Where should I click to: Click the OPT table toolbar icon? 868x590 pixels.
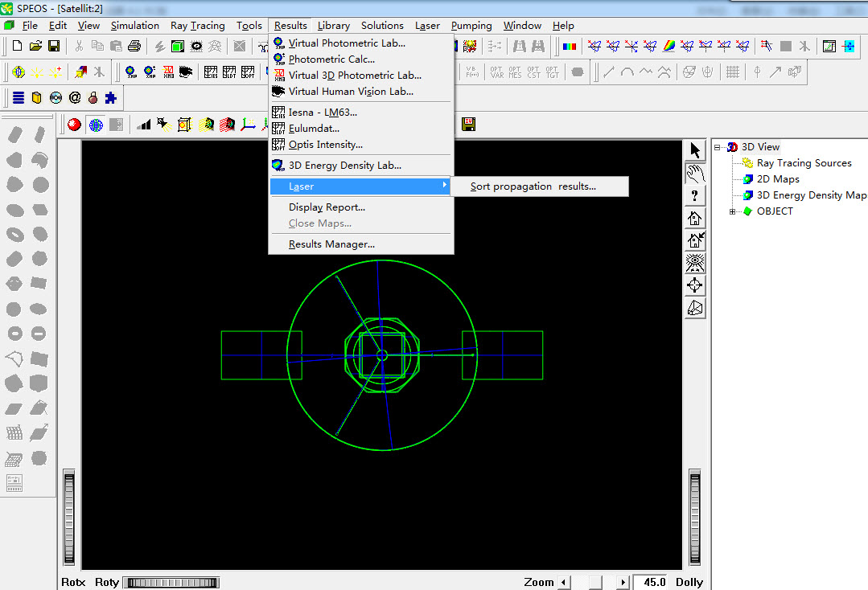point(248,72)
